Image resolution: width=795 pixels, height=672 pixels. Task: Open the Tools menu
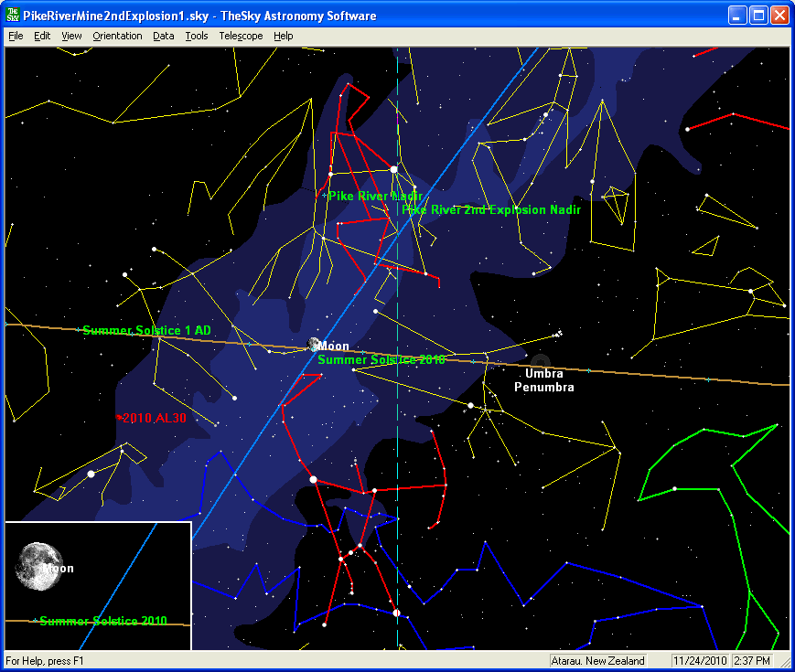(x=196, y=36)
